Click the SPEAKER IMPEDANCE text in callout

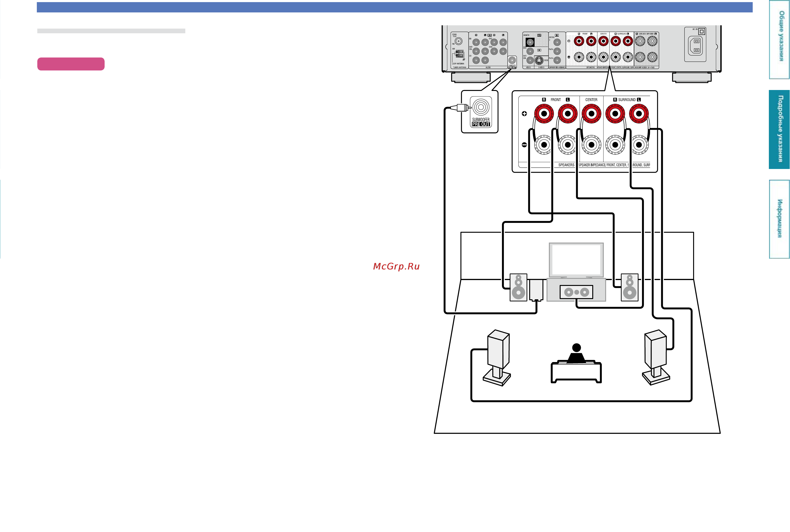[x=592, y=165]
